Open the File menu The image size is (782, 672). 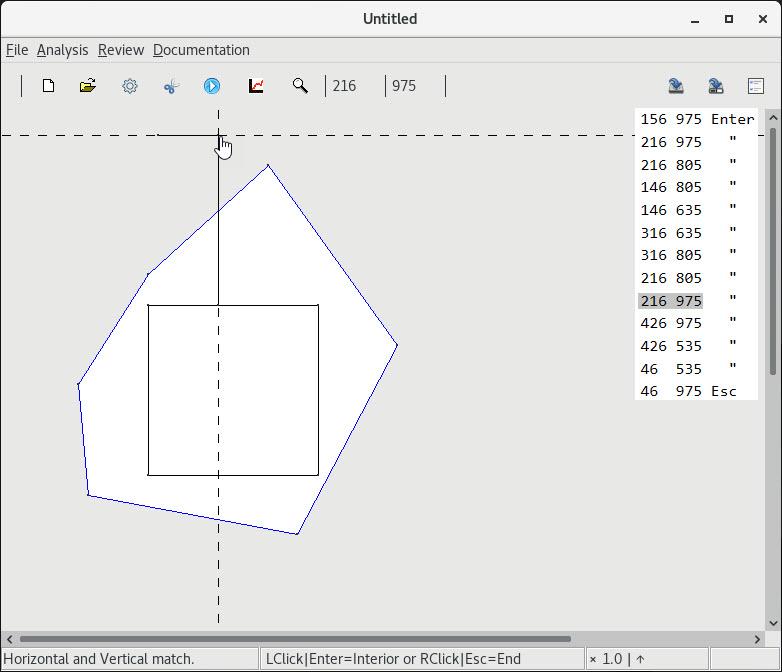(x=17, y=50)
